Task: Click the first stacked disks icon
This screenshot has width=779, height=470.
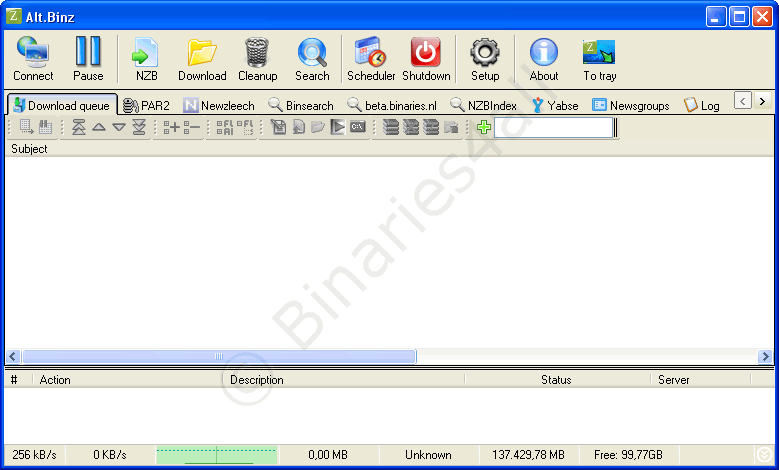Action: tap(391, 127)
